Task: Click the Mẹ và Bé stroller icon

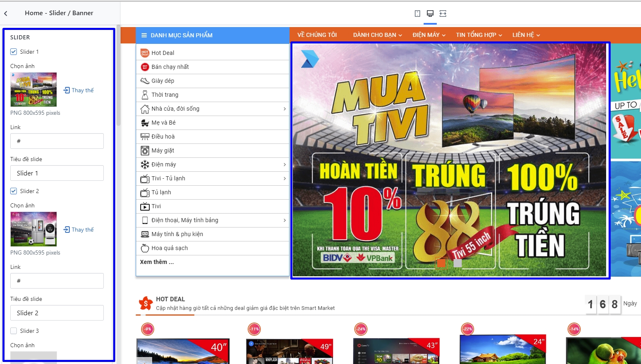Action: pyautogui.click(x=145, y=123)
